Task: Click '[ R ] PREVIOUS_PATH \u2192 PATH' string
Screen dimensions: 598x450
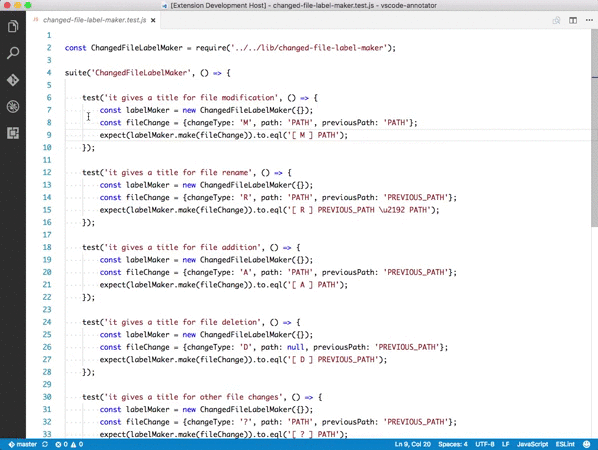Action: [359, 210]
